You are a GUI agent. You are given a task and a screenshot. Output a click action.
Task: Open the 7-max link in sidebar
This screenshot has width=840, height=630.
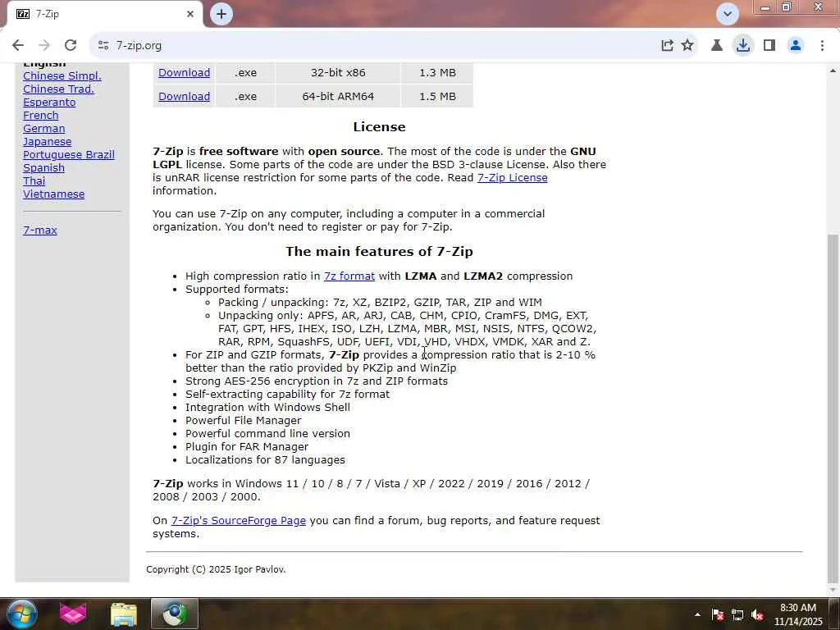pos(40,231)
